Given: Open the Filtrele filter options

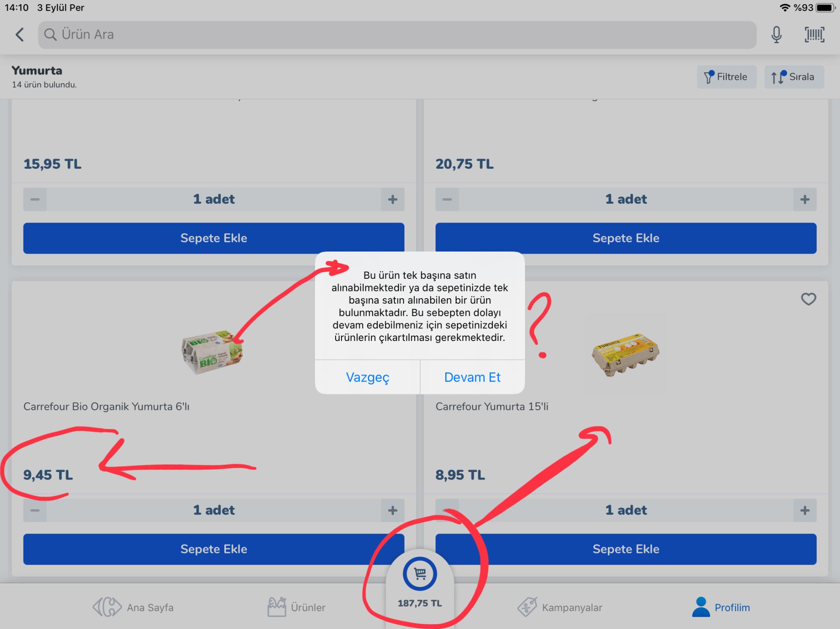Looking at the screenshot, I should pyautogui.click(x=726, y=77).
